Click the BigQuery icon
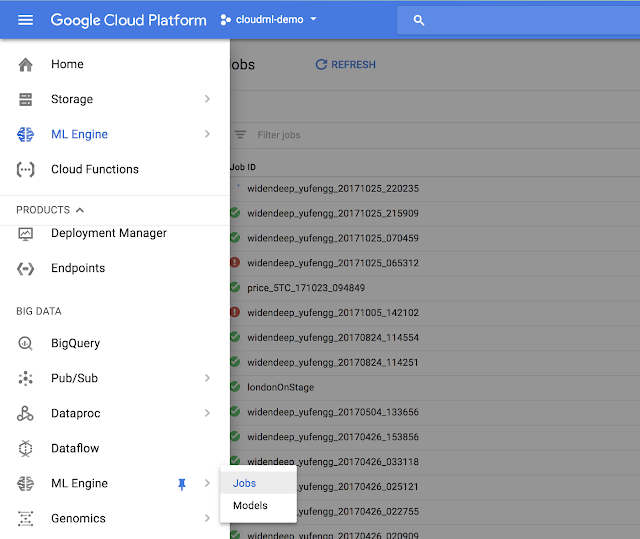The width and height of the screenshot is (640, 539). [x=25, y=344]
